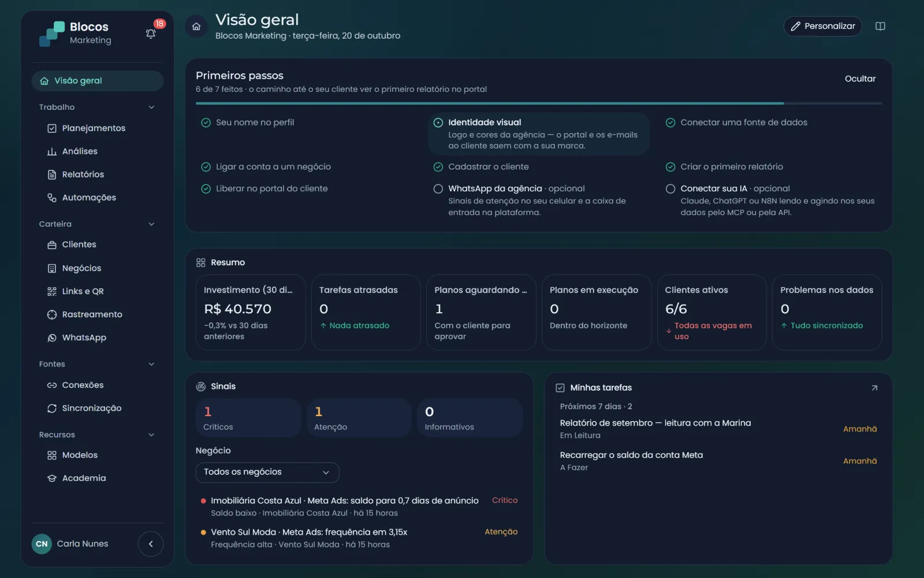Viewport: 924px width, 578px height.
Task: Open Automações in the sidebar
Action: click(97, 198)
